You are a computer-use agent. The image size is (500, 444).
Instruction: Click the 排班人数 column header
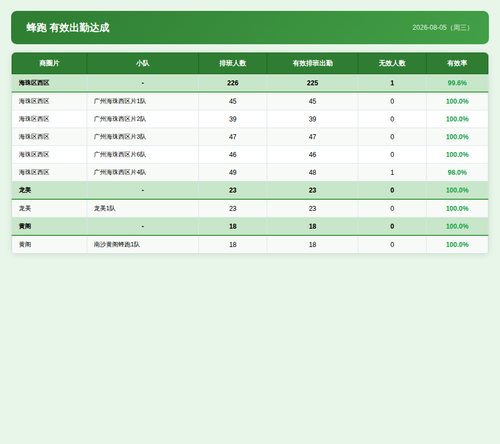tap(233, 63)
